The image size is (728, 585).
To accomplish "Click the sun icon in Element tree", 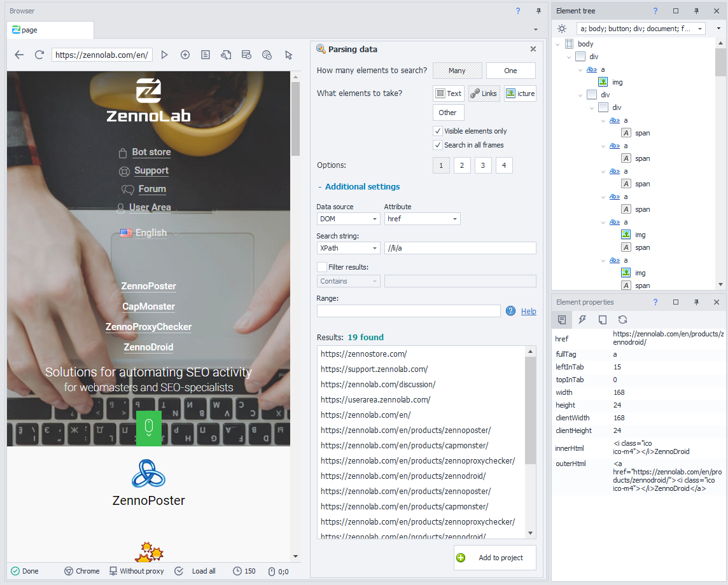I will pyautogui.click(x=562, y=29).
